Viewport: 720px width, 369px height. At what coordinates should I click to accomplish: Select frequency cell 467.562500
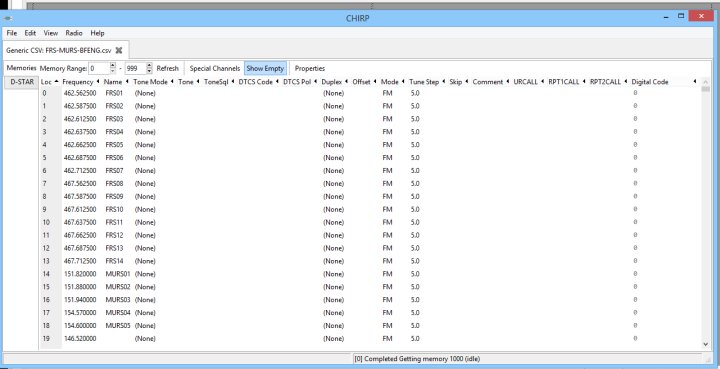pos(80,184)
